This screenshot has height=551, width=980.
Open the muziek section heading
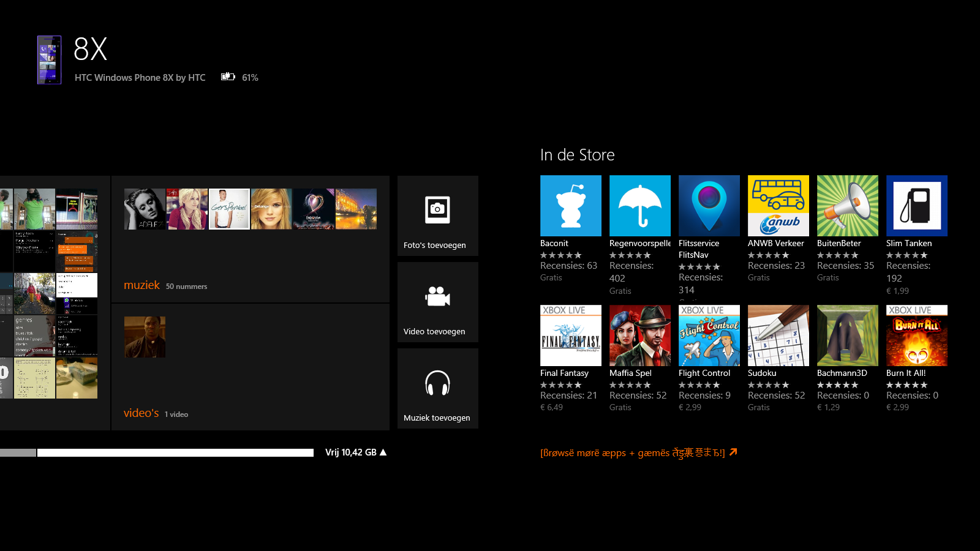(141, 285)
